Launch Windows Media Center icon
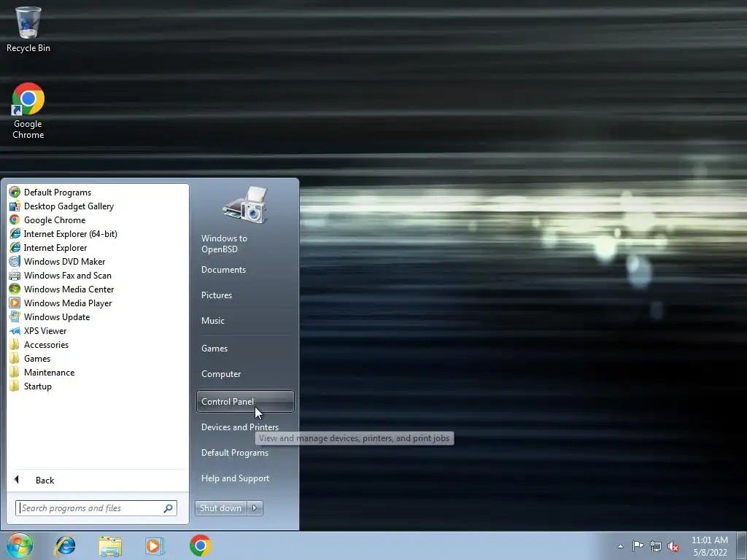Image resolution: width=747 pixels, height=560 pixels. [15, 289]
